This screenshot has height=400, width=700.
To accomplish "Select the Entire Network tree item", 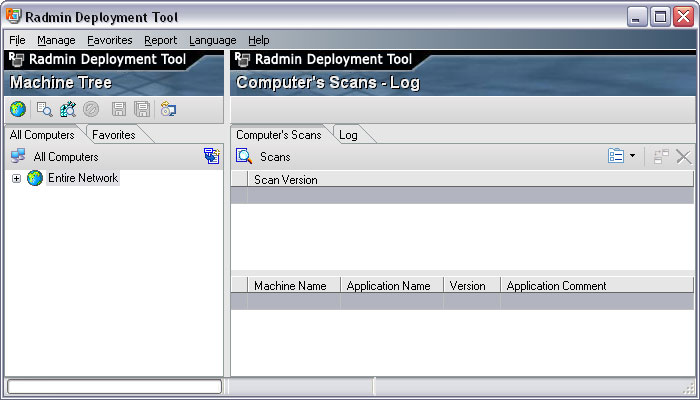I will 83,178.
